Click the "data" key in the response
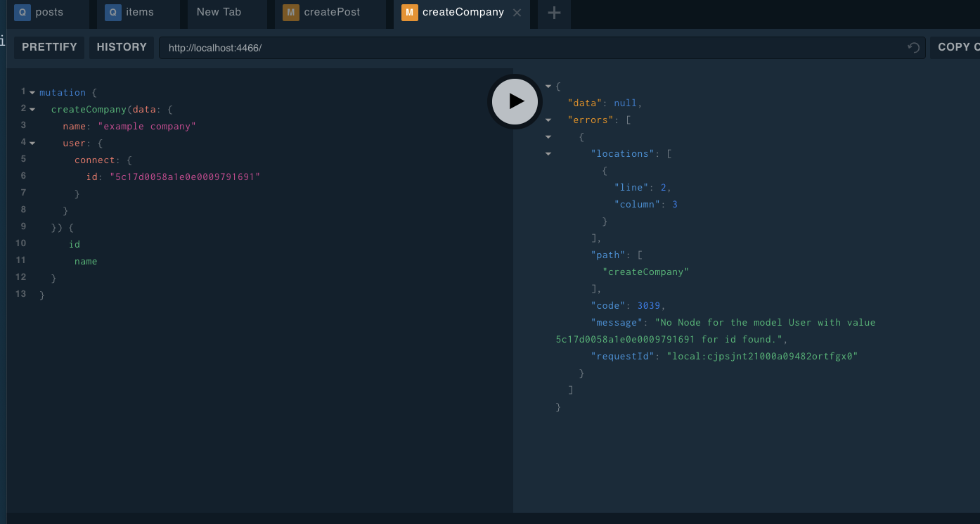Viewport: 980px width, 524px height. (585, 103)
